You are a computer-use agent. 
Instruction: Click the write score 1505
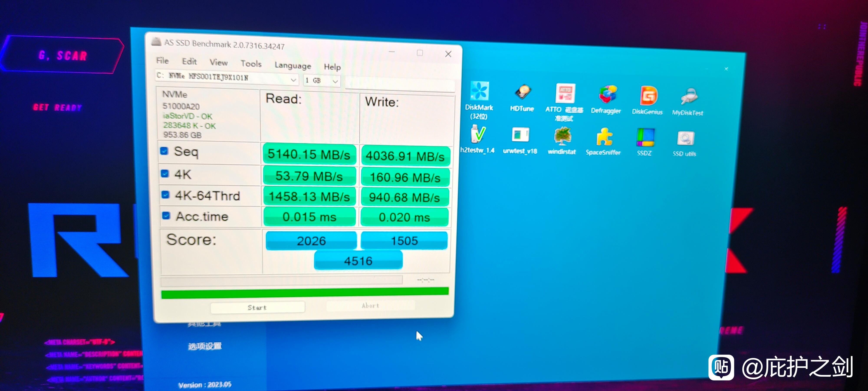tap(404, 241)
